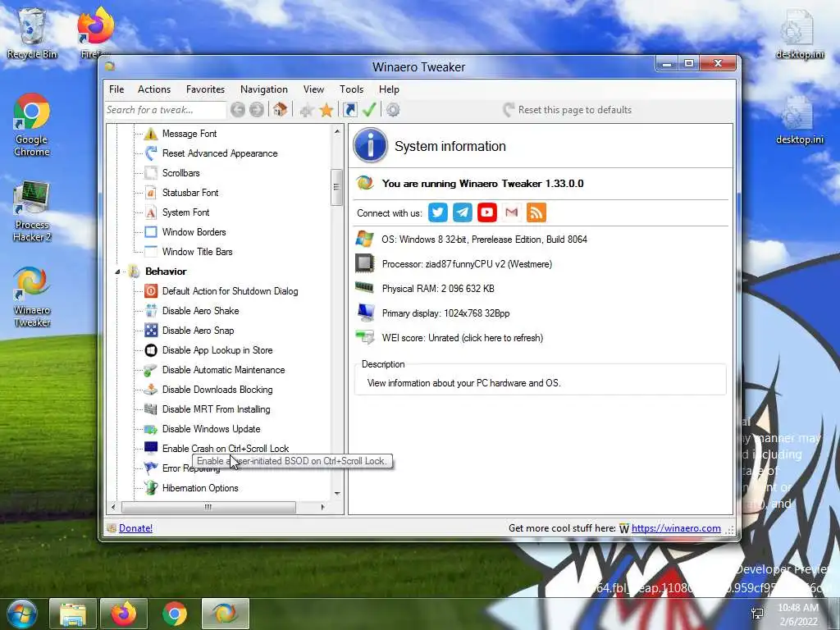The height and width of the screenshot is (630, 840).
Task: Select Disable MRT From Installing item
Action: [x=216, y=409]
